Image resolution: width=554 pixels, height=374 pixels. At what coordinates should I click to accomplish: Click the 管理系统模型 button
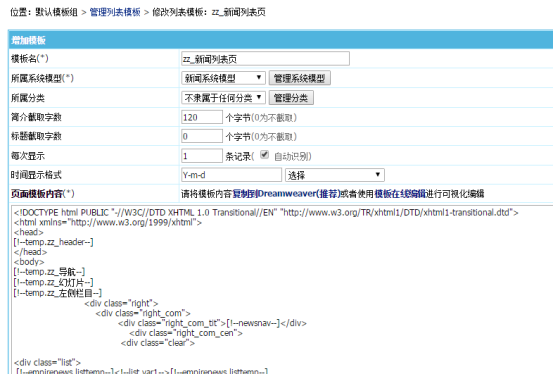(300, 78)
